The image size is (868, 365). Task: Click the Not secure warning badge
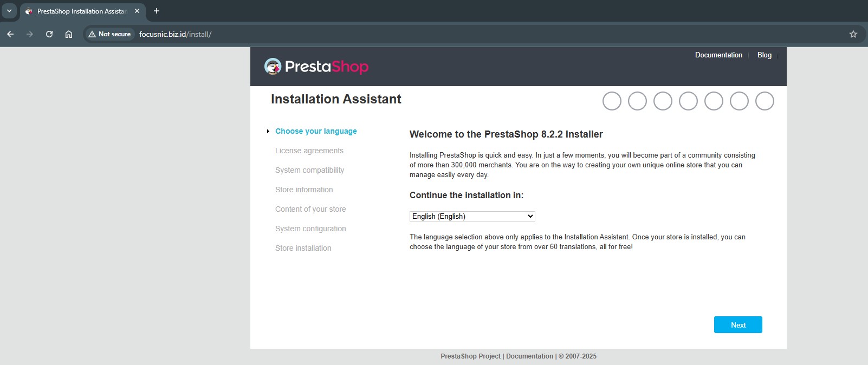click(x=109, y=34)
